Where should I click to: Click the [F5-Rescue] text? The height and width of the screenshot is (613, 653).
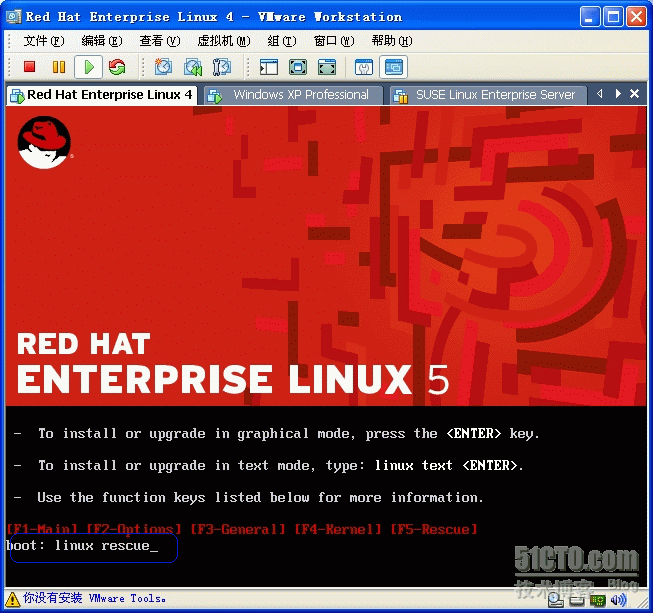434,529
